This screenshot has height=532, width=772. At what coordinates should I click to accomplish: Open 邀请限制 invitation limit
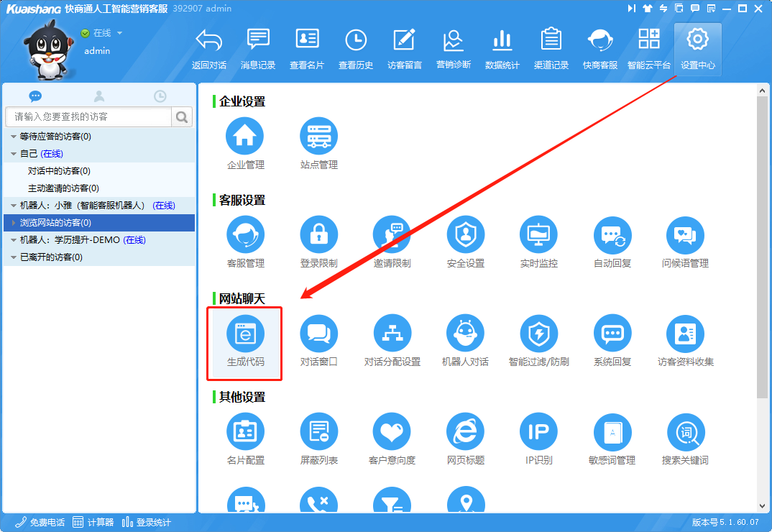point(392,242)
